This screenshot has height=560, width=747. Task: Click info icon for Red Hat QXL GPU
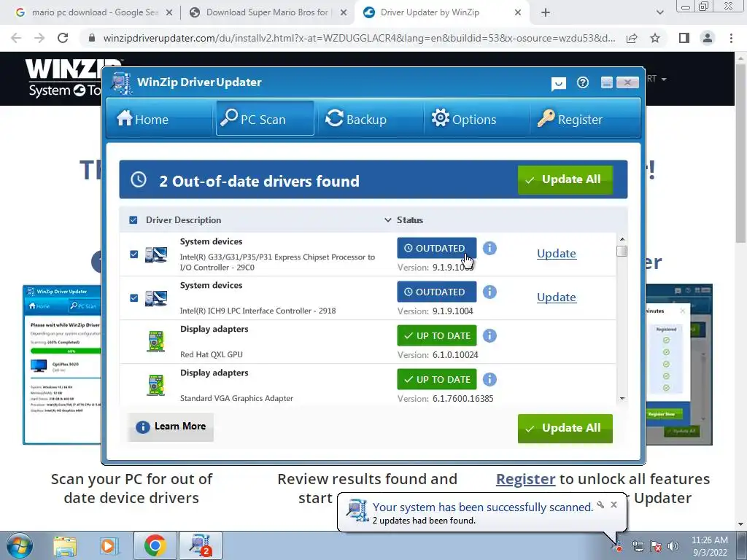pos(489,335)
